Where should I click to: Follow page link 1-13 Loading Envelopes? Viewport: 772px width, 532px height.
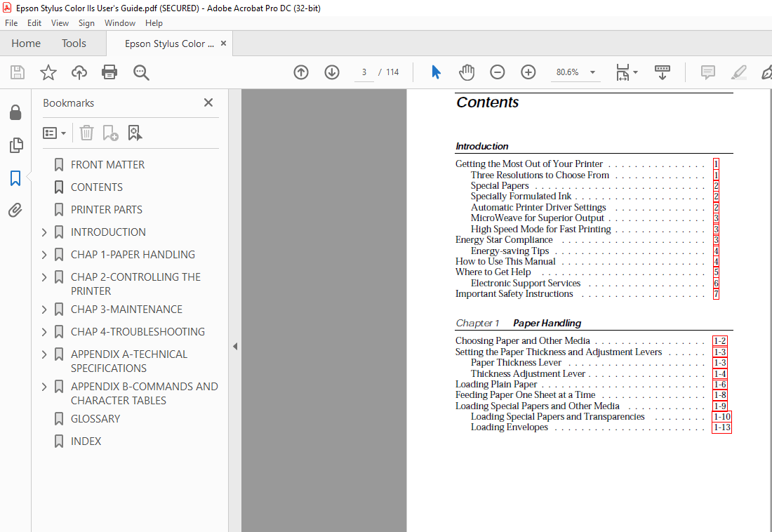pos(722,427)
